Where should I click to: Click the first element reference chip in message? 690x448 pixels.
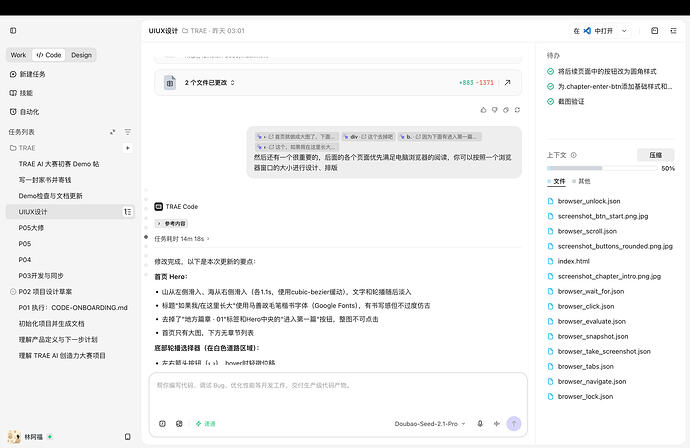297,136
